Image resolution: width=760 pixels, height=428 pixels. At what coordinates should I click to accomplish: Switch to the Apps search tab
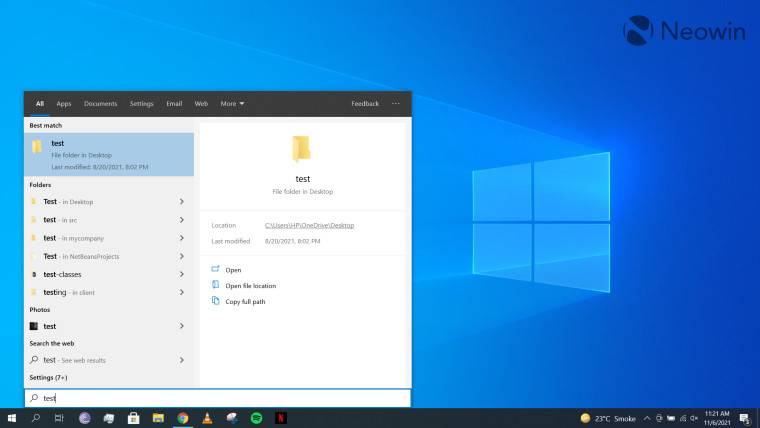[x=64, y=103]
